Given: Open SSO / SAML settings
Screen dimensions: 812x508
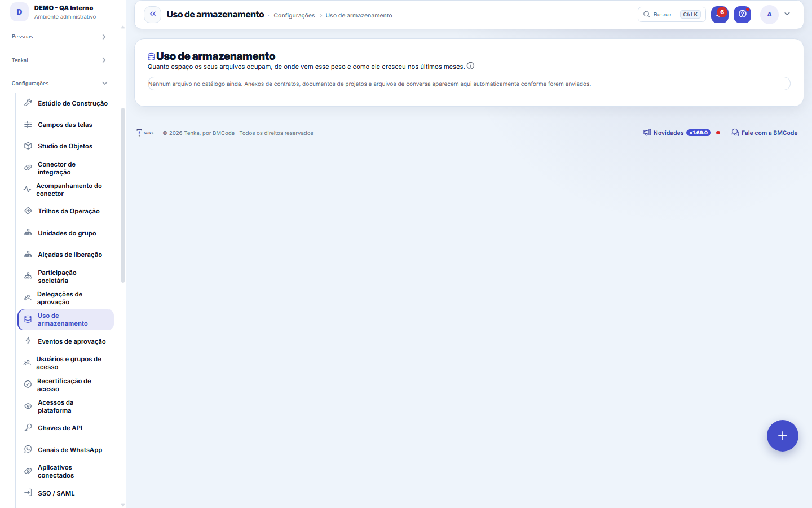Looking at the screenshot, I should click(x=66, y=493).
